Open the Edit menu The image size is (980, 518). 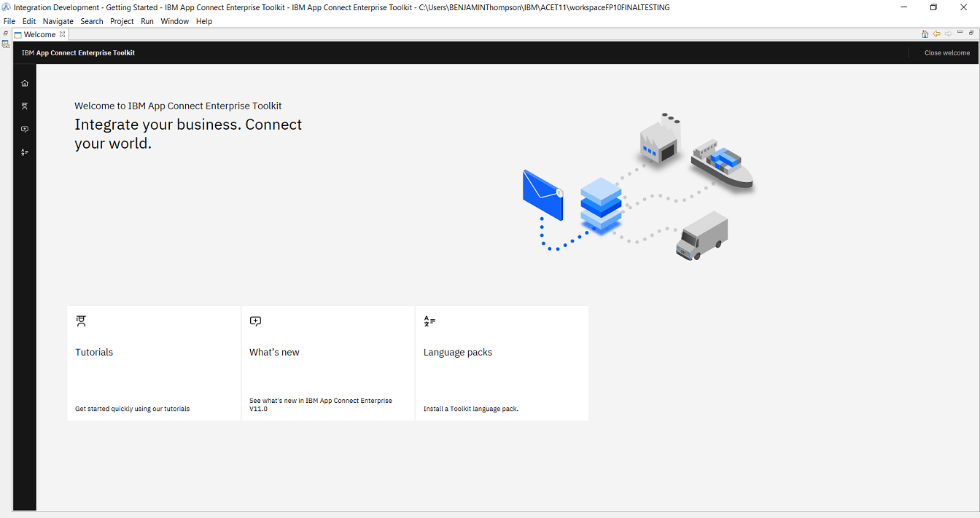coord(29,21)
